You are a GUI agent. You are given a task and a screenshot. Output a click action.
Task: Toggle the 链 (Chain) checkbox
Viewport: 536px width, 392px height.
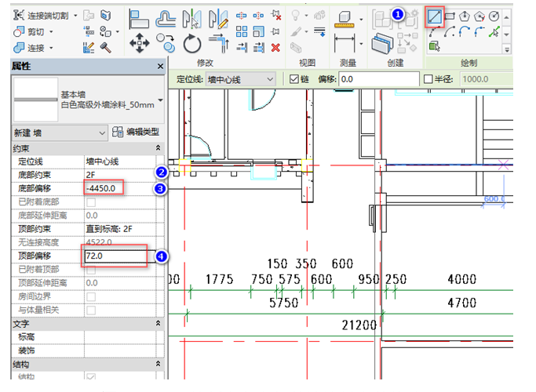click(x=294, y=79)
